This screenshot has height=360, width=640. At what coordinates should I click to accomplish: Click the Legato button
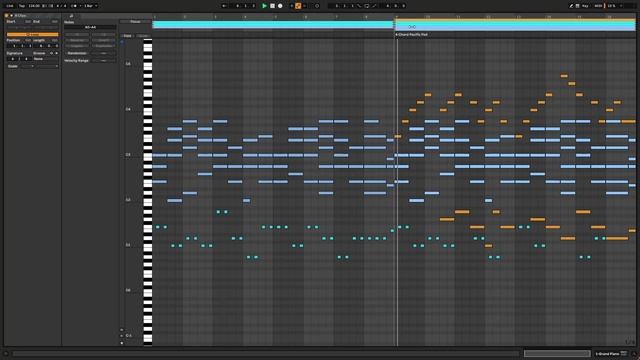[x=77, y=46]
